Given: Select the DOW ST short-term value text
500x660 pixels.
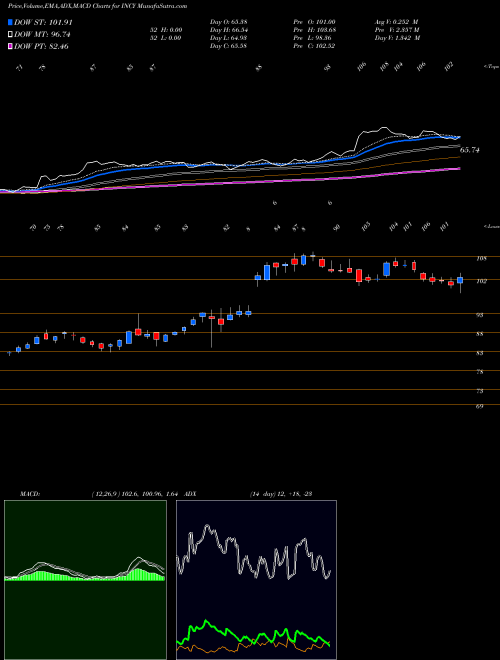Looking at the screenshot, I should 44,22.
